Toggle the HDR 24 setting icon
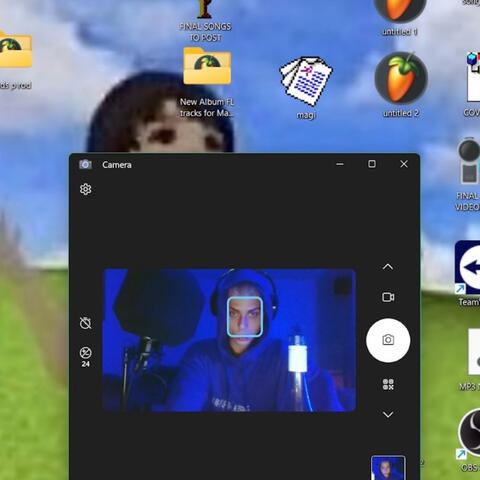The width and height of the screenshot is (480, 480). [x=86, y=357]
